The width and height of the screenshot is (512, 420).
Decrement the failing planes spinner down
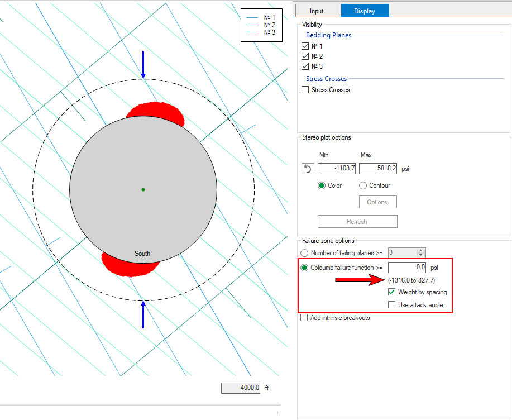421,255
